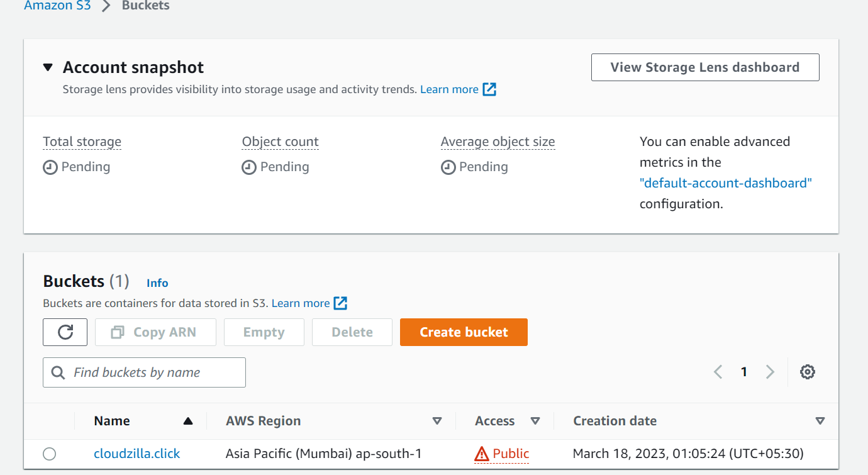Click the Total storage metric label
This screenshot has width=868, height=475.
82,142
